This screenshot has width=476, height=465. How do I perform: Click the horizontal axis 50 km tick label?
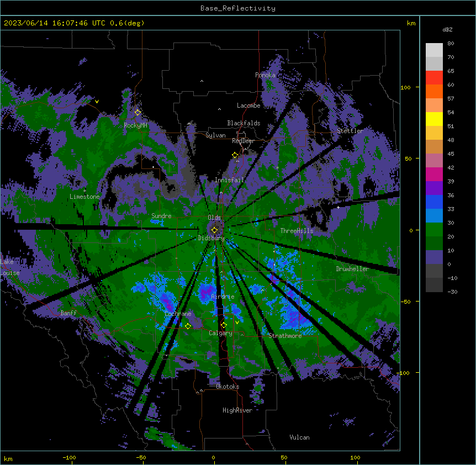tap(284, 457)
